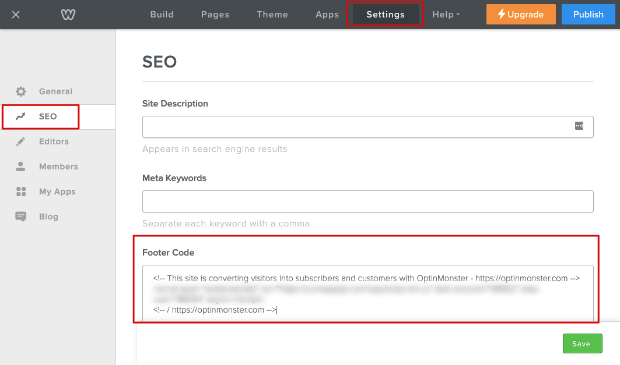
Task: Click the 'Appears in search engine results' hint
Action: click(215, 149)
